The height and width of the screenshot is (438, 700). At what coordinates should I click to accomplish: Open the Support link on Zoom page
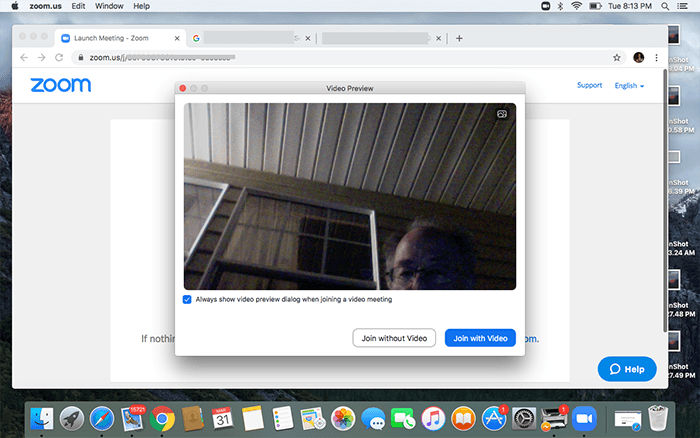pos(589,85)
